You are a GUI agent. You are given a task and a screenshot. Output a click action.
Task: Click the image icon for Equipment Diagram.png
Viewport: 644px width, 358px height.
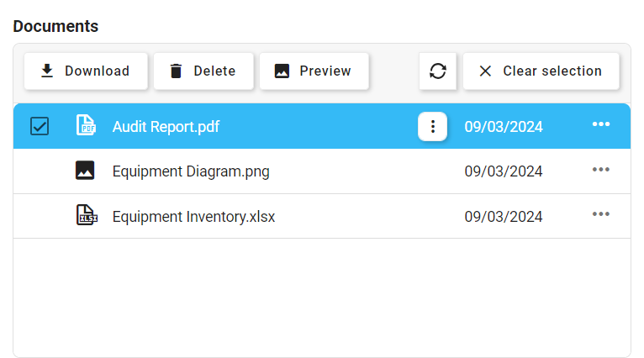[85, 171]
